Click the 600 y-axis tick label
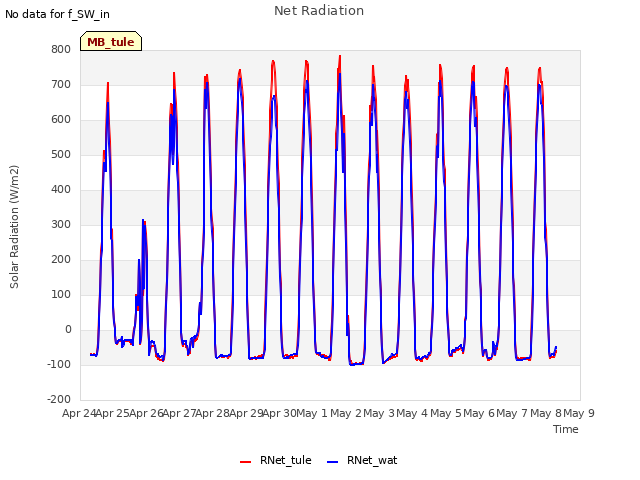This screenshot has width=640, height=480. pos(61,120)
